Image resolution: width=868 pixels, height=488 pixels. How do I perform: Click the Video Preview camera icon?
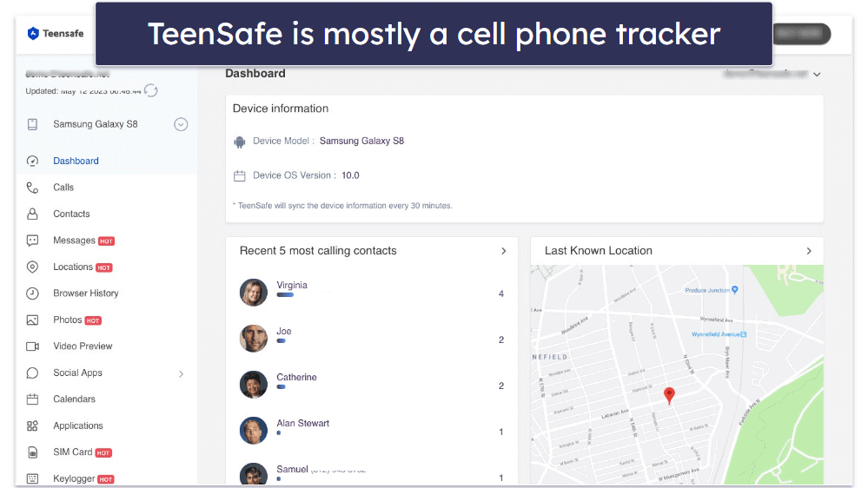(x=33, y=346)
